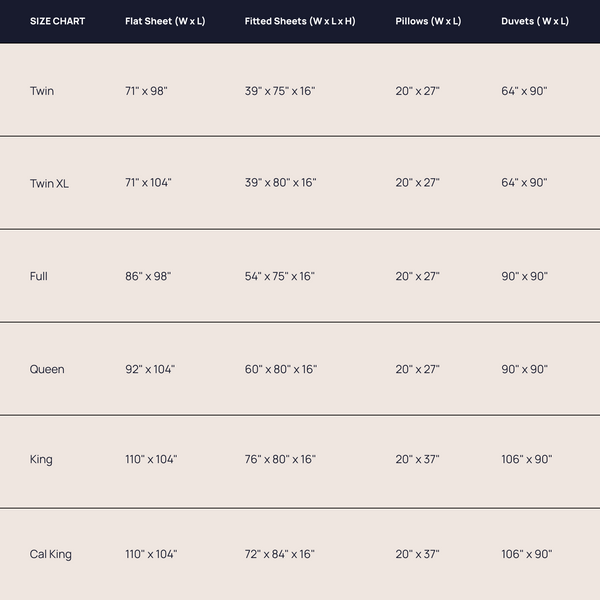600x600 pixels.
Task: Click the Queen fitted sheet size 60" x 80" x 16"
Action: (x=281, y=369)
